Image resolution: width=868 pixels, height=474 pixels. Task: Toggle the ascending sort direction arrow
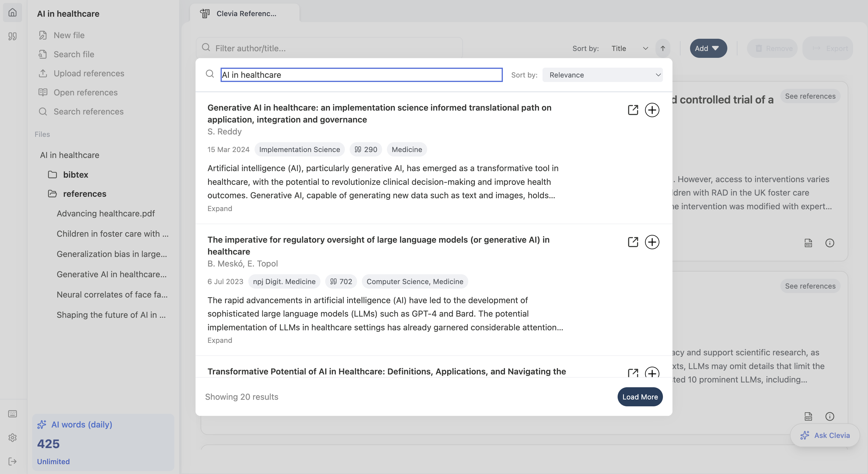tap(662, 48)
